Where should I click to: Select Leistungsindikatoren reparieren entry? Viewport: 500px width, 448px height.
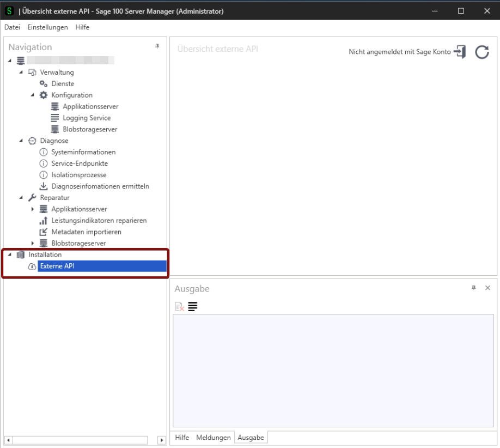(x=99, y=221)
